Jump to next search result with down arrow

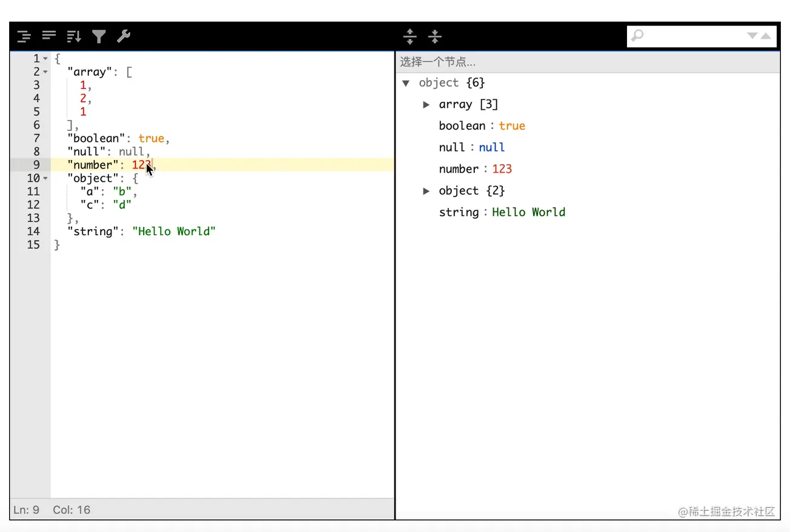(x=752, y=36)
